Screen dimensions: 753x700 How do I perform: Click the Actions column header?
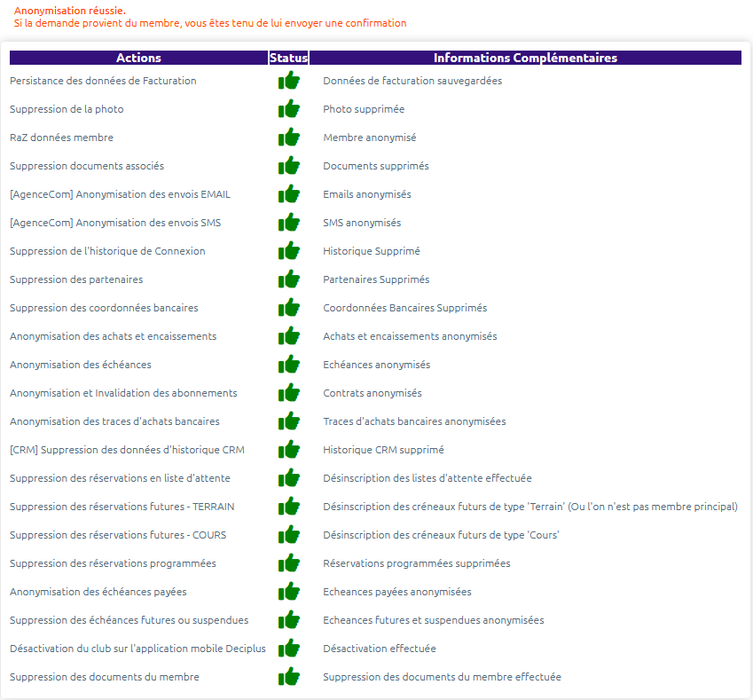(138, 58)
